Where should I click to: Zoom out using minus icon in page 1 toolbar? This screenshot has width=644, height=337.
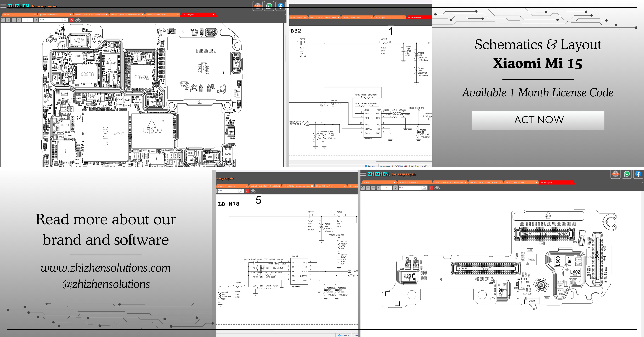(x=14, y=20)
